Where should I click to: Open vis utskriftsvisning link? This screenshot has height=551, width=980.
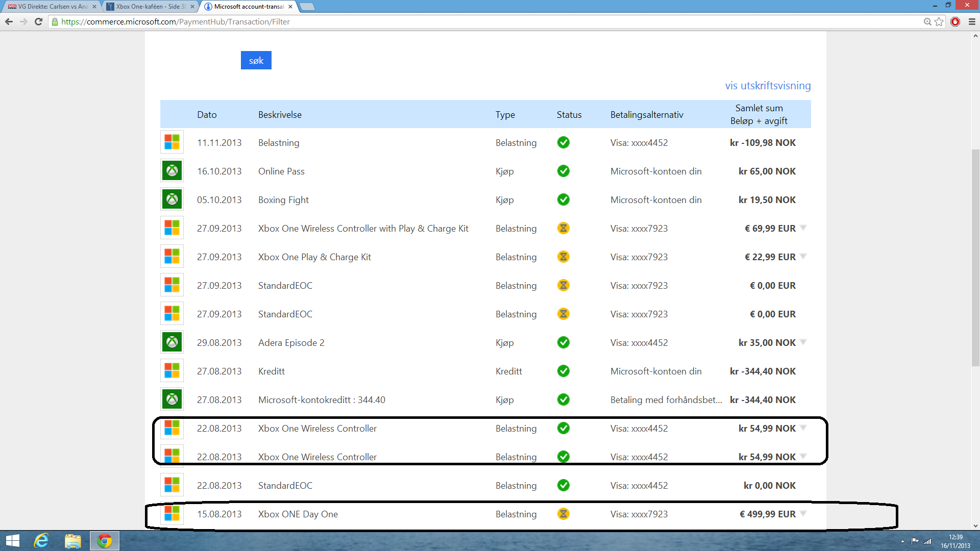click(x=768, y=85)
